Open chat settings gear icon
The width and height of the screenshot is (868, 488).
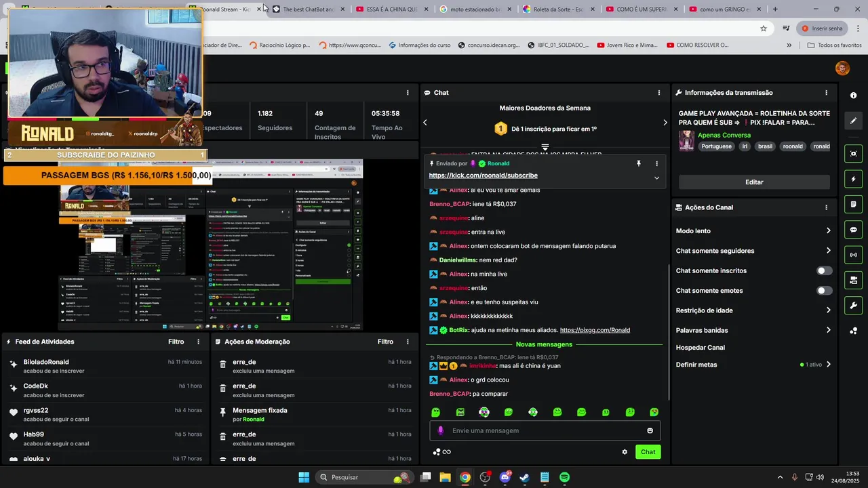click(x=625, y=452)
